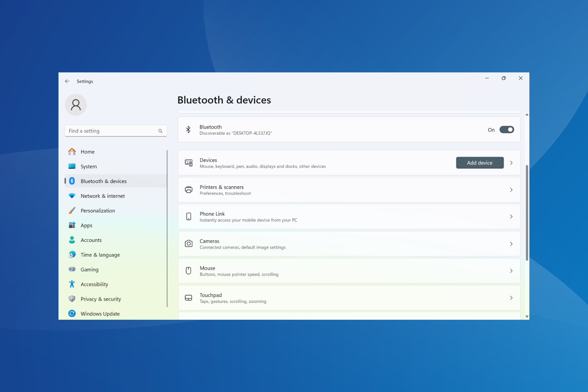Viewport: 588px width, 392px height.
Task: Open Mouse settings
Action: click(349, 271)
